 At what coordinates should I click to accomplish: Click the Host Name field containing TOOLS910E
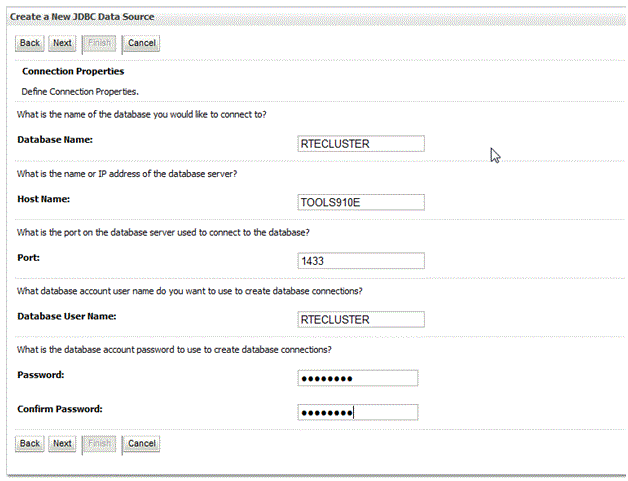pos(361,202)
